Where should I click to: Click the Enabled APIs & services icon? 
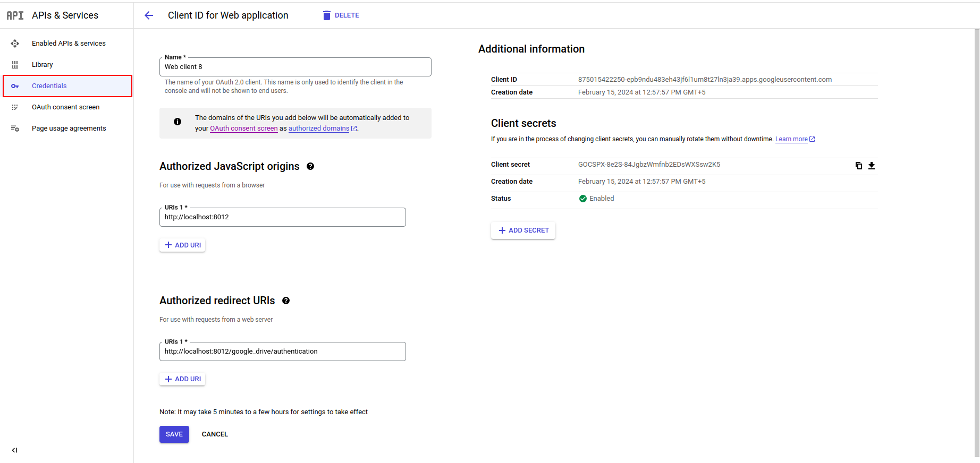click(x=15, y=44)
